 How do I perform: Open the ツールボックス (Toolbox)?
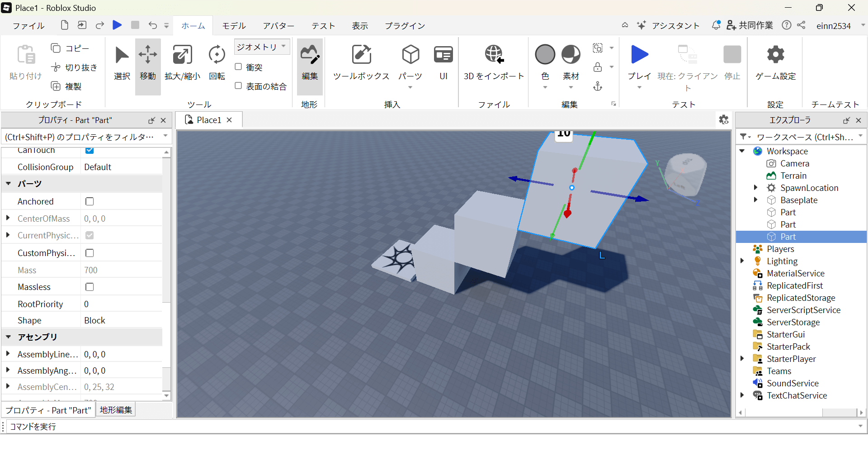pos(361,63)
